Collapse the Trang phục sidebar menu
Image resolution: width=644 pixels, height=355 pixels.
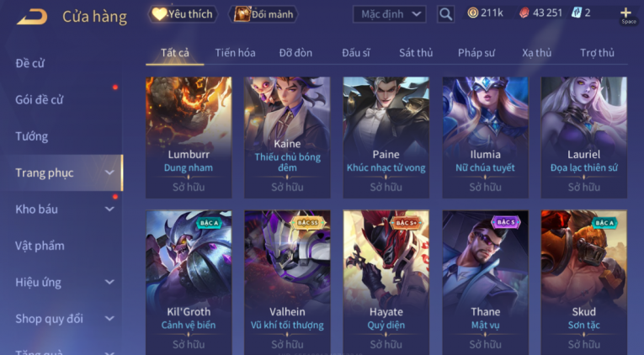pyautogui.click(x=109, y=172)
